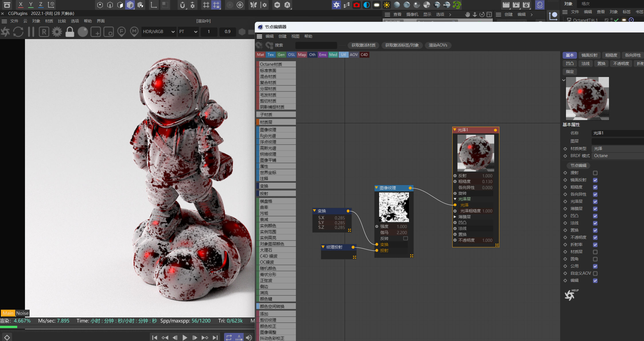The image size is (644, 341).
Task: Click the 图像纹理 node texture thumbnail
Action: tap(394, 207)
